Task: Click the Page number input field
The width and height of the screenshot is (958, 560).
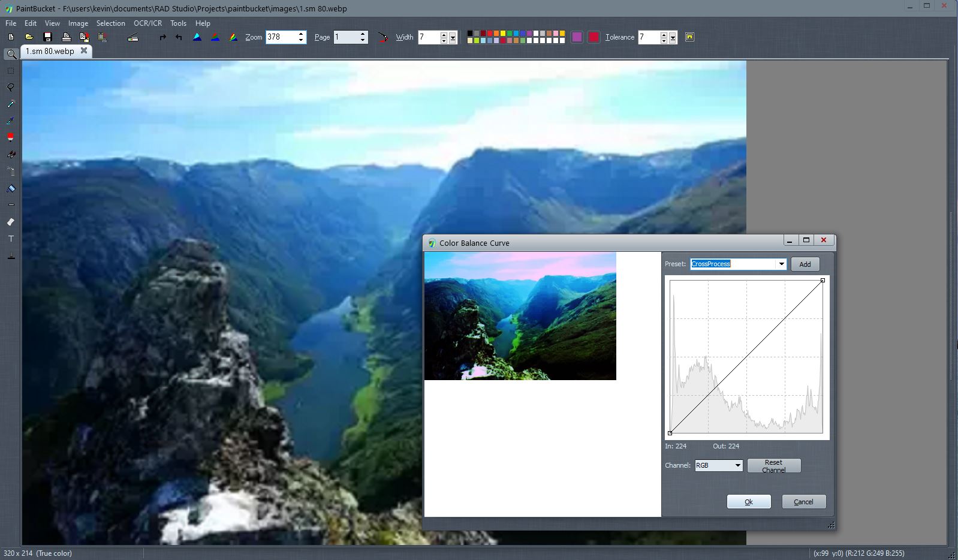Action: click(x=346, y=37)
